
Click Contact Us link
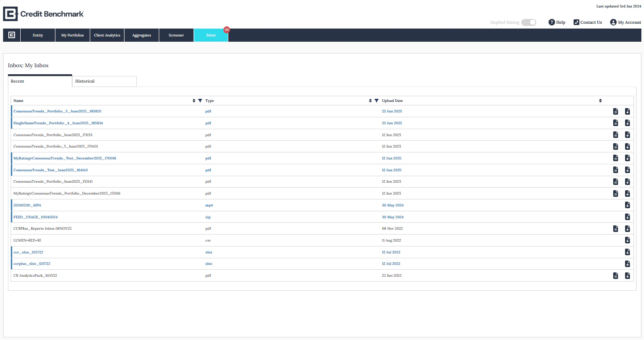[x=588, y=22]
